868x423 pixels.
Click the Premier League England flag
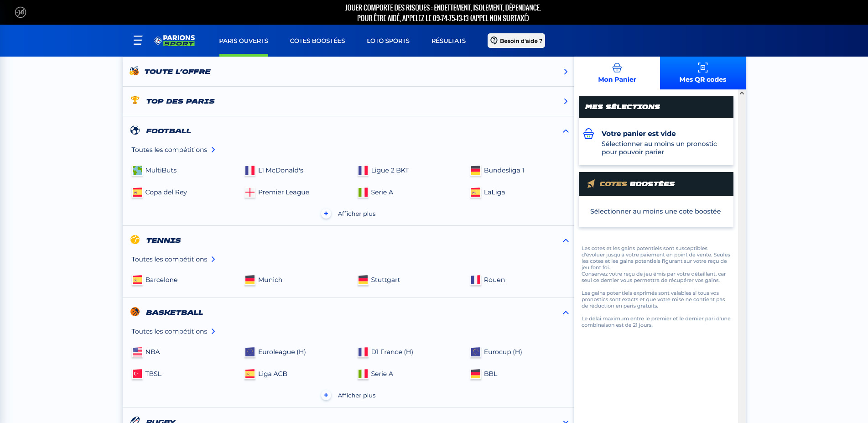pyautogui.click(x=250, y=192)
